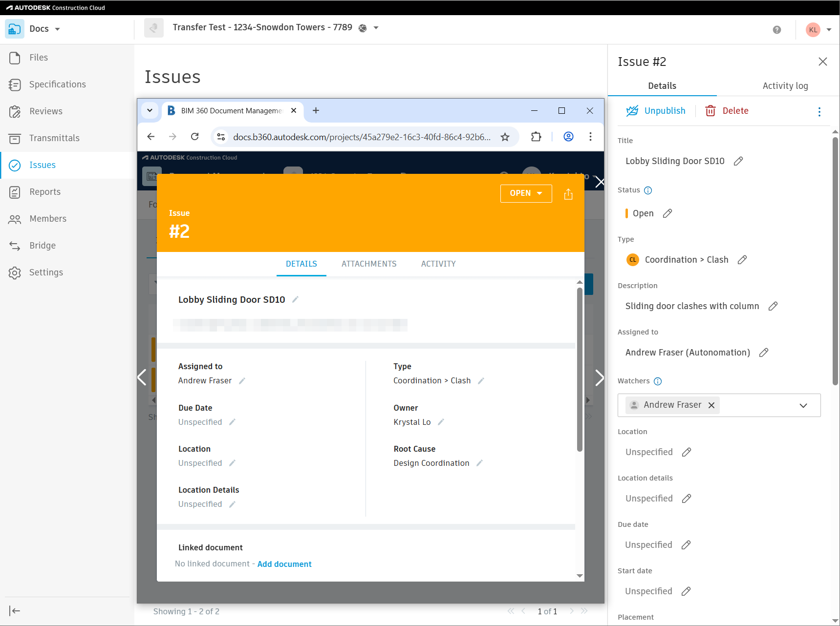
Task: Click the issue modal vertical scrollbar
Action: pos(580,370)
